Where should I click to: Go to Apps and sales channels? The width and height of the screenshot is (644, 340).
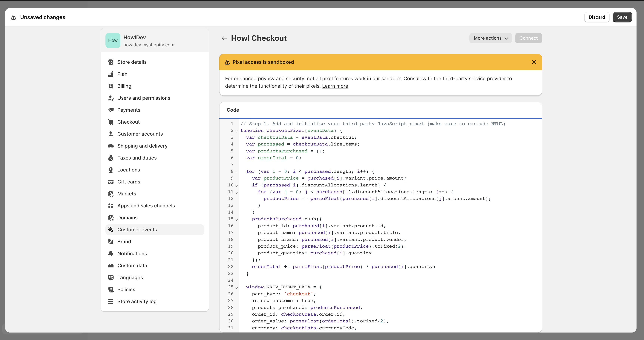pos(146,206)
